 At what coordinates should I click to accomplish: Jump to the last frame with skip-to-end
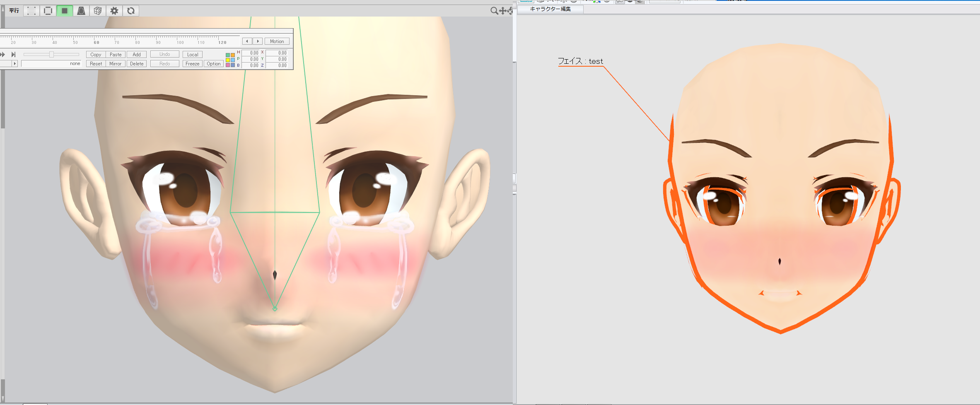pyautogui.click(x=13, y=54)
